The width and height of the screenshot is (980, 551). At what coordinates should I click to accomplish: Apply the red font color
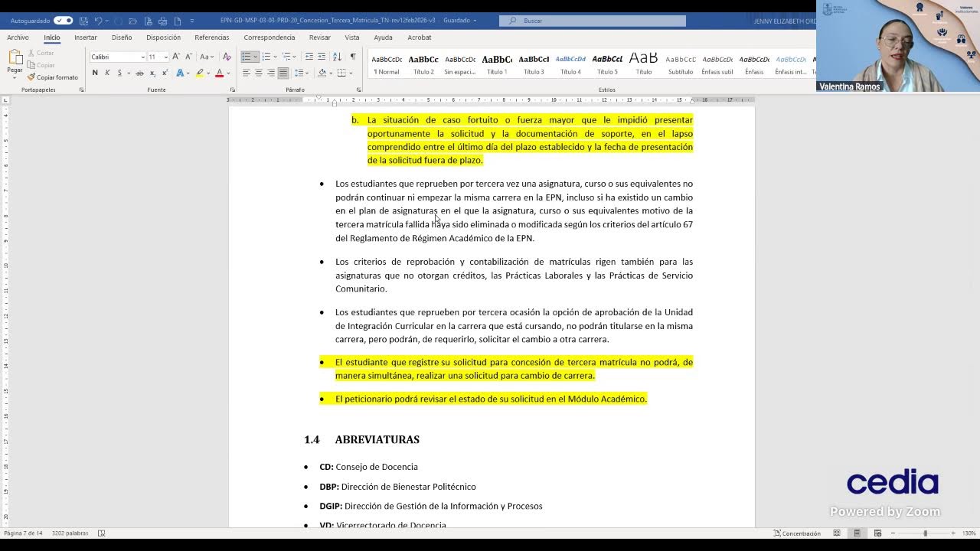[219, 73]
